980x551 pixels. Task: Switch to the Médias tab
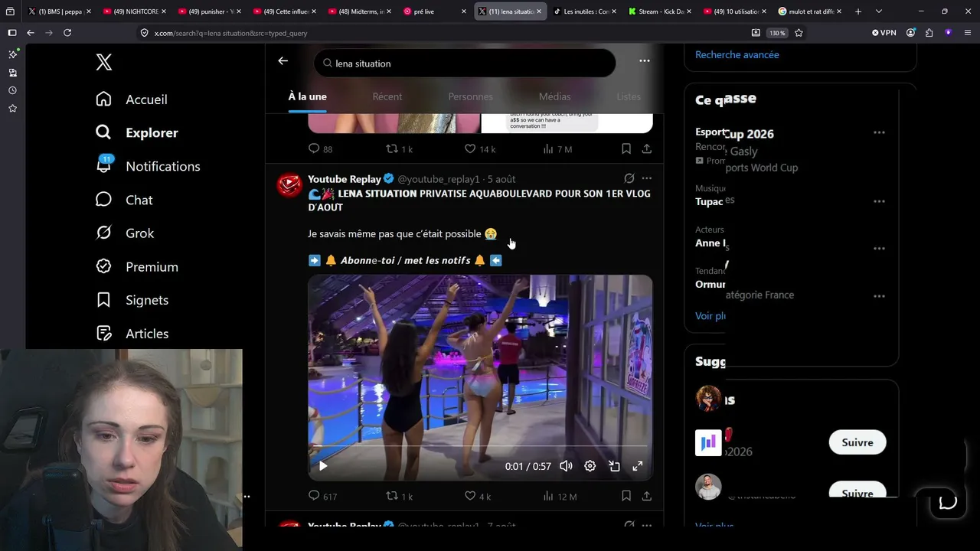pyautogui.click(x=555, y=96)
